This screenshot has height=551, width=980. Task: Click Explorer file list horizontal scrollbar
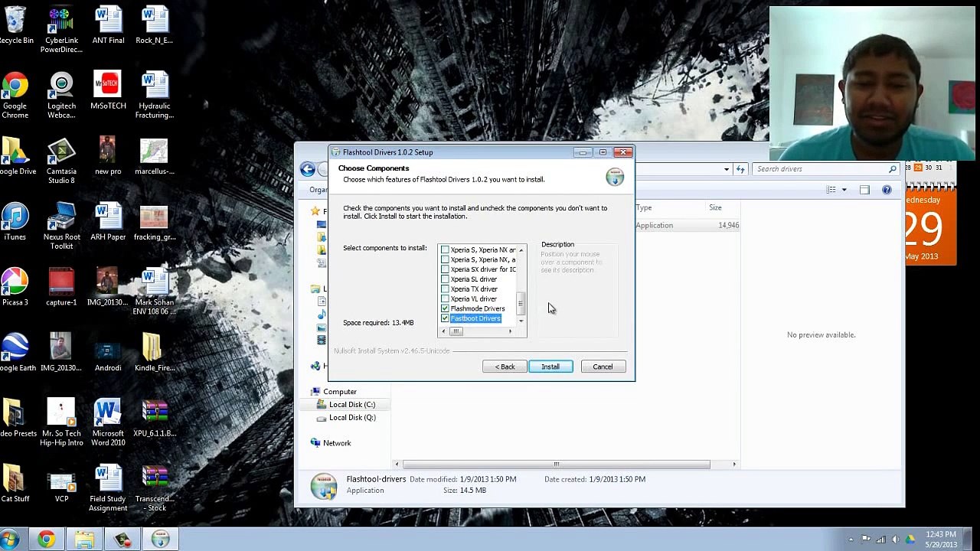557,465
